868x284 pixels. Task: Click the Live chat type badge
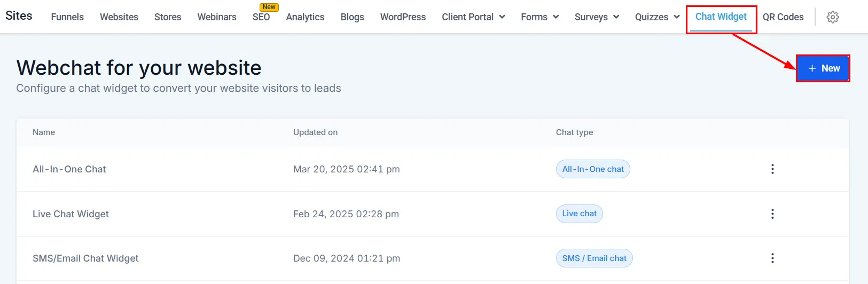580,214
